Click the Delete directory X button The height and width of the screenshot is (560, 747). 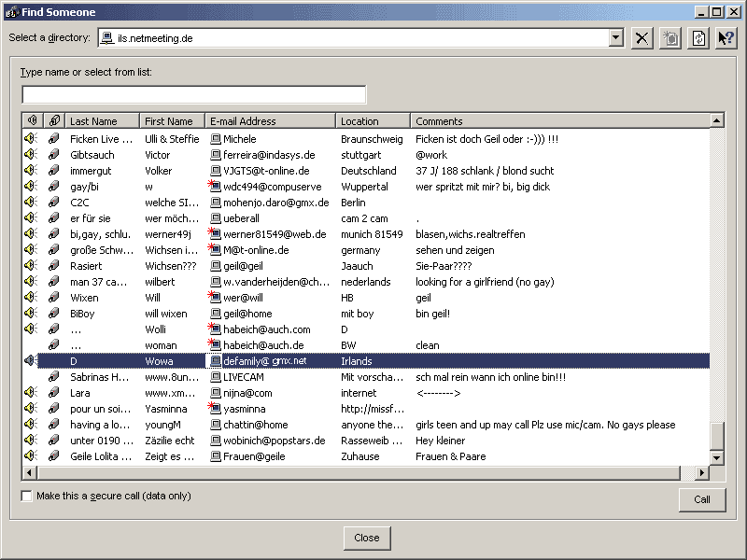pos(641,38)
